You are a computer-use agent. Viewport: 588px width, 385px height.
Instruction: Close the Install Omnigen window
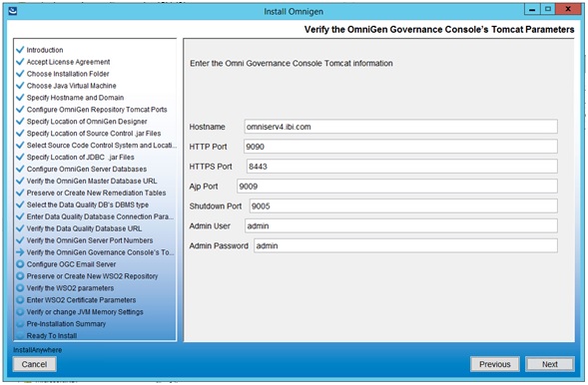(568, 9)
